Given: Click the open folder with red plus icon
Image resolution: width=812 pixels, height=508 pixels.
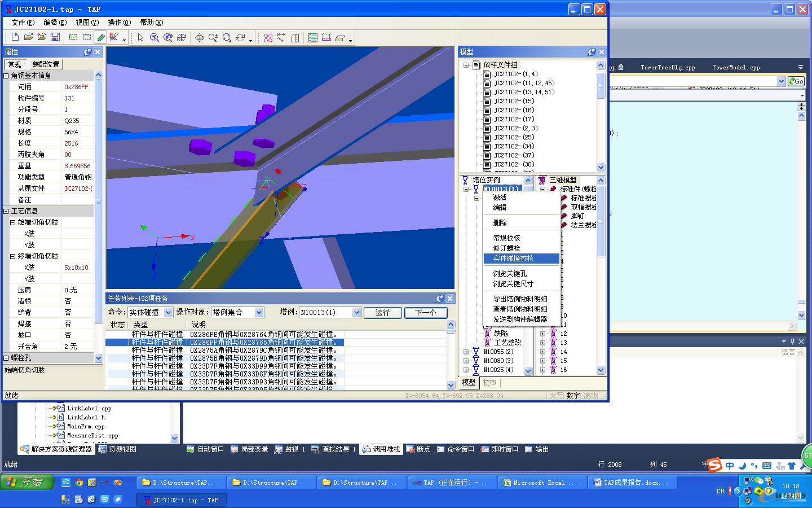Looking at the screenshot, I should point(42,37).
